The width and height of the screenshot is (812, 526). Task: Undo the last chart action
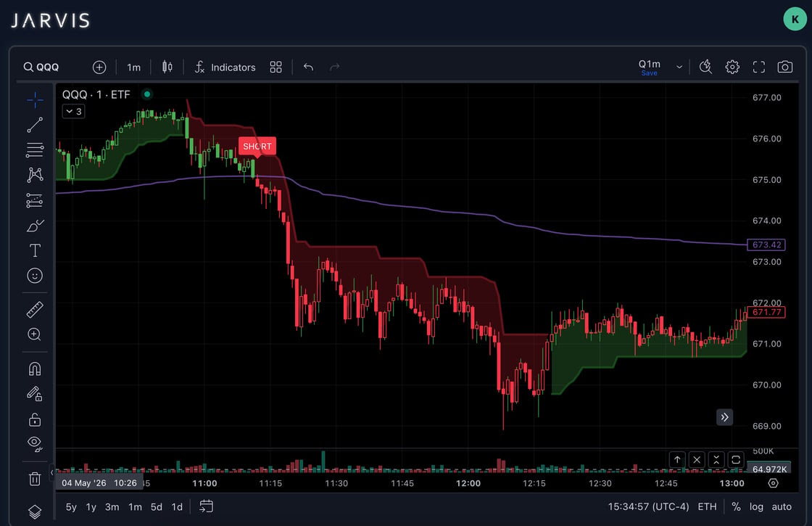pos(309,67)
